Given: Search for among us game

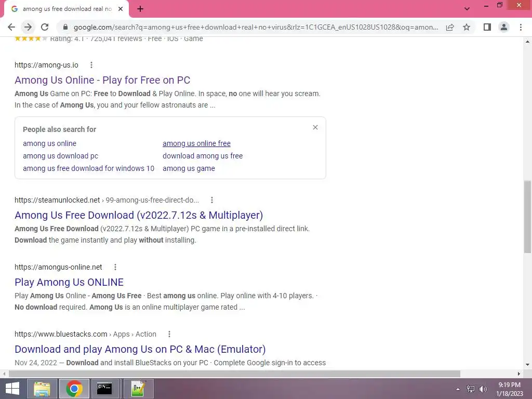Looking at the screenshot, I should click(189, 168).
